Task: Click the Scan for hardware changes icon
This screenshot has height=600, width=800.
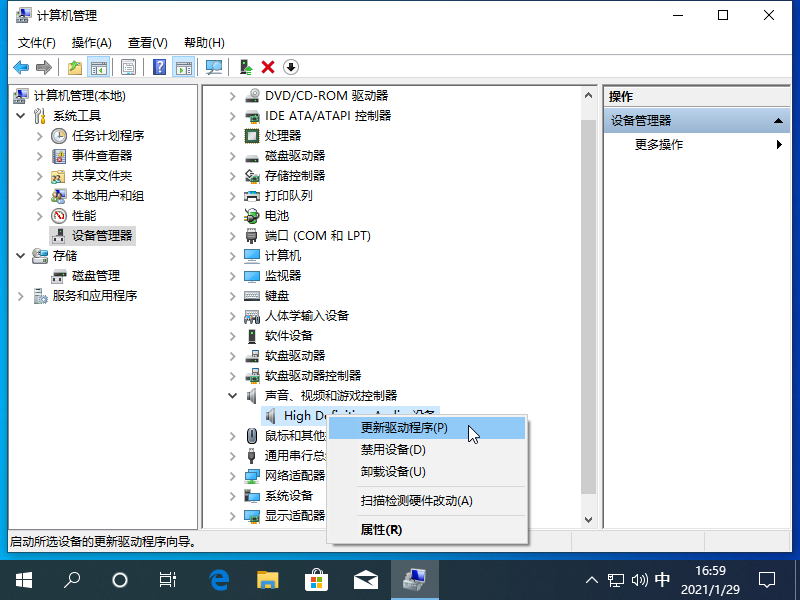Action: pyautogui.click(x=214, y=66)
